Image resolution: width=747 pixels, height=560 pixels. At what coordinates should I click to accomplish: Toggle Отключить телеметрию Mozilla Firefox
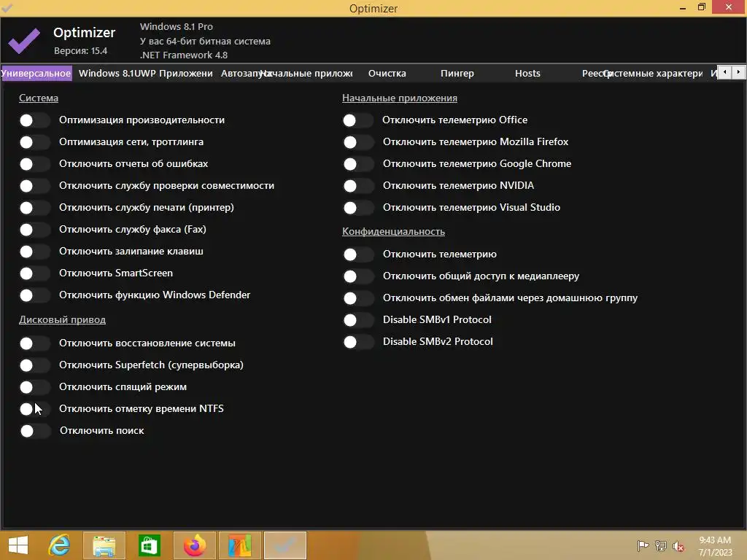(x=358, y=142)
